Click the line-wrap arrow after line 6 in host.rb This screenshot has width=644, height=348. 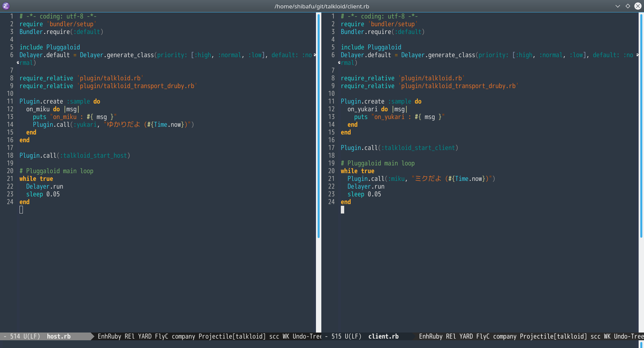click(315, 55)
